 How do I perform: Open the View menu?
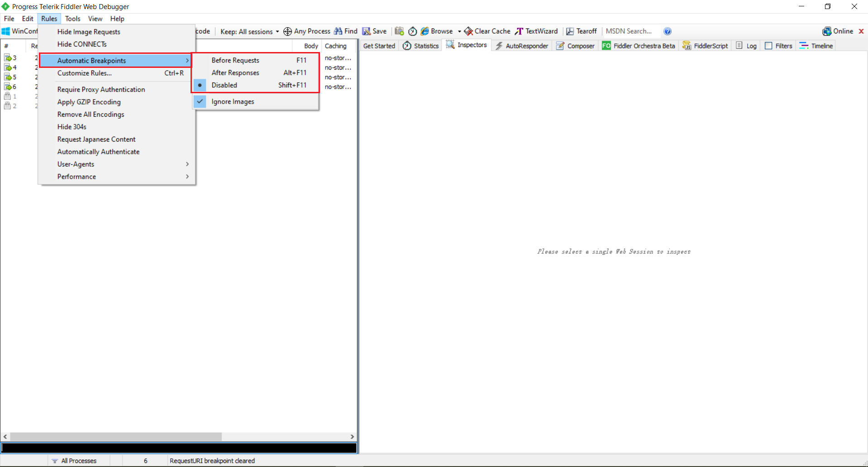95,19
